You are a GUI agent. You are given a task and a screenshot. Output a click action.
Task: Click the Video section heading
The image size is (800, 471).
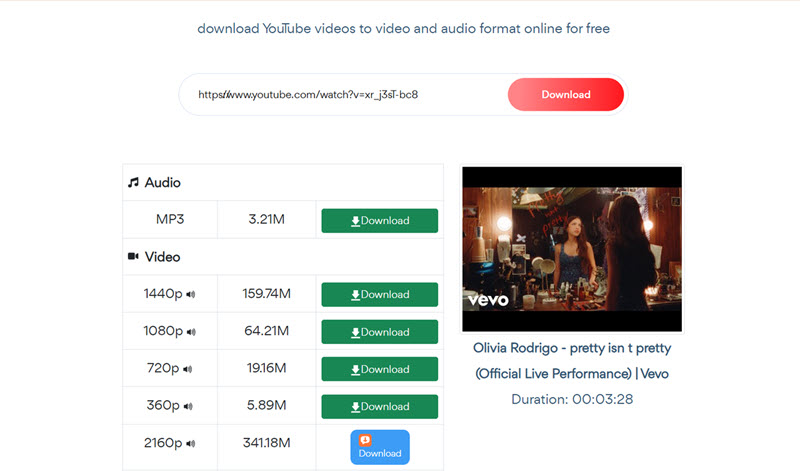pyautogui.click(x=162, y=257)
